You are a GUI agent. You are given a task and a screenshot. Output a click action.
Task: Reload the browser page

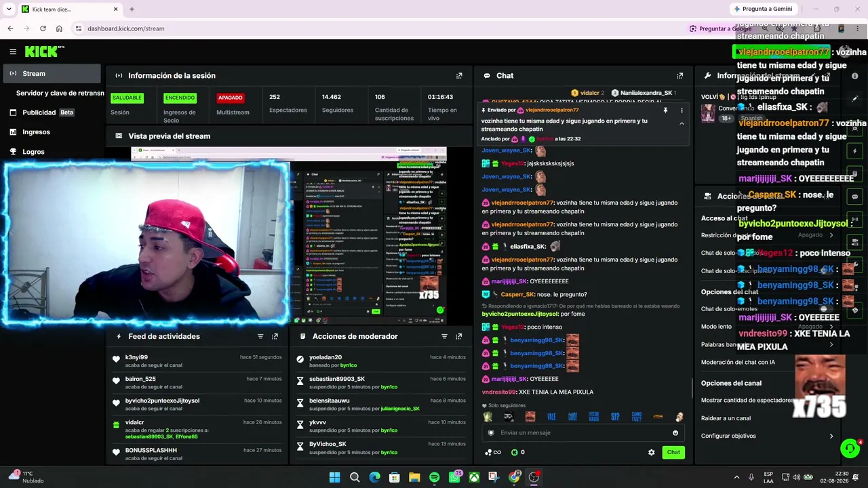coord(43,28)
